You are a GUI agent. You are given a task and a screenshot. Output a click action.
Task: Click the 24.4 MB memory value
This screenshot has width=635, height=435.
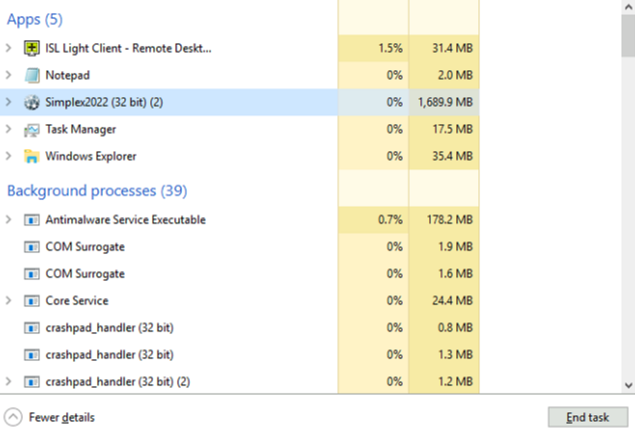[x=452, y=301]
